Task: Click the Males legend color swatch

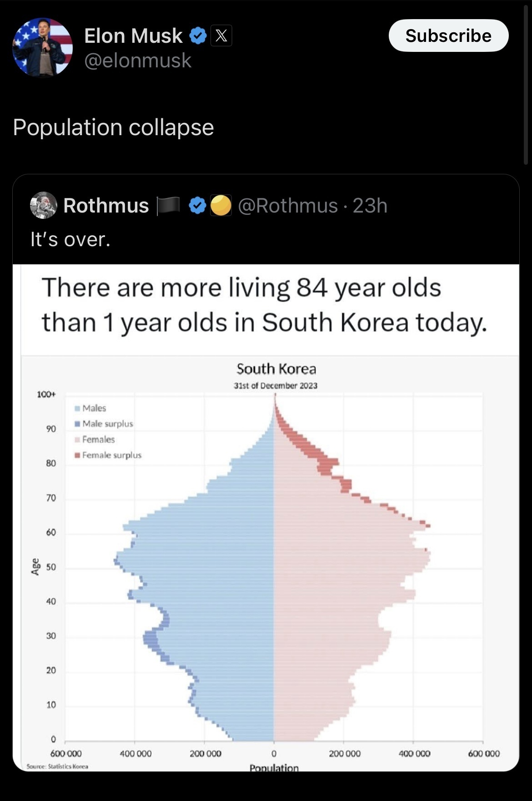Action: pos(78,408)
